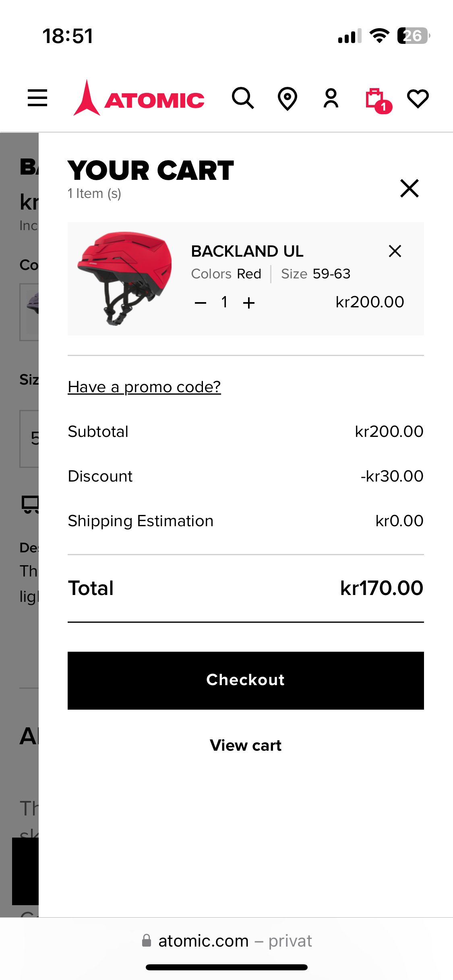Screen dimensions: 453x980
Task: Tap the quantity number field
Action: click(225, 302)
